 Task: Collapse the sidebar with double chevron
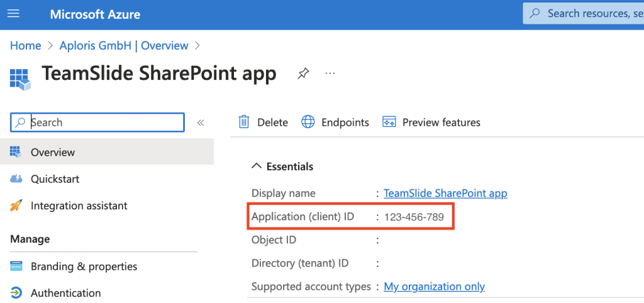pyautogui.click(x=201, y=123)
